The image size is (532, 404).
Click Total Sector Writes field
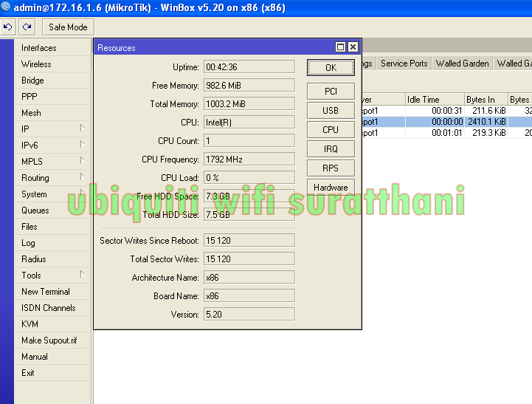249,259
